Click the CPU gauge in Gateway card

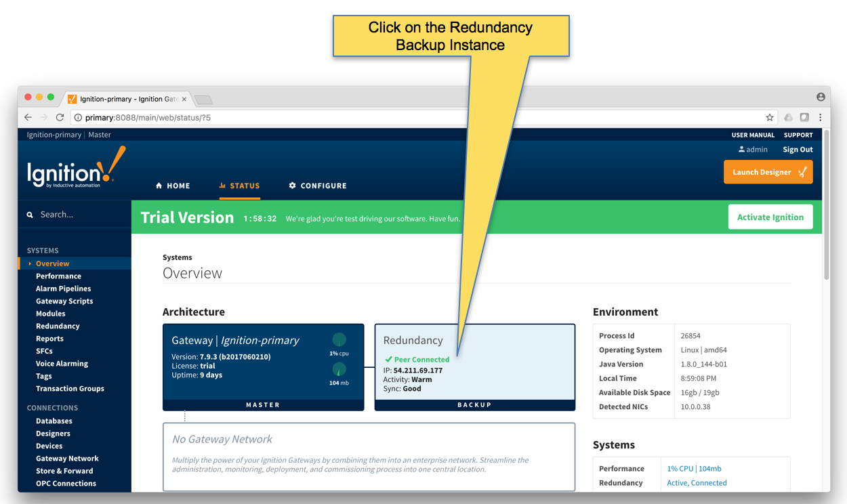coord(339,340)
